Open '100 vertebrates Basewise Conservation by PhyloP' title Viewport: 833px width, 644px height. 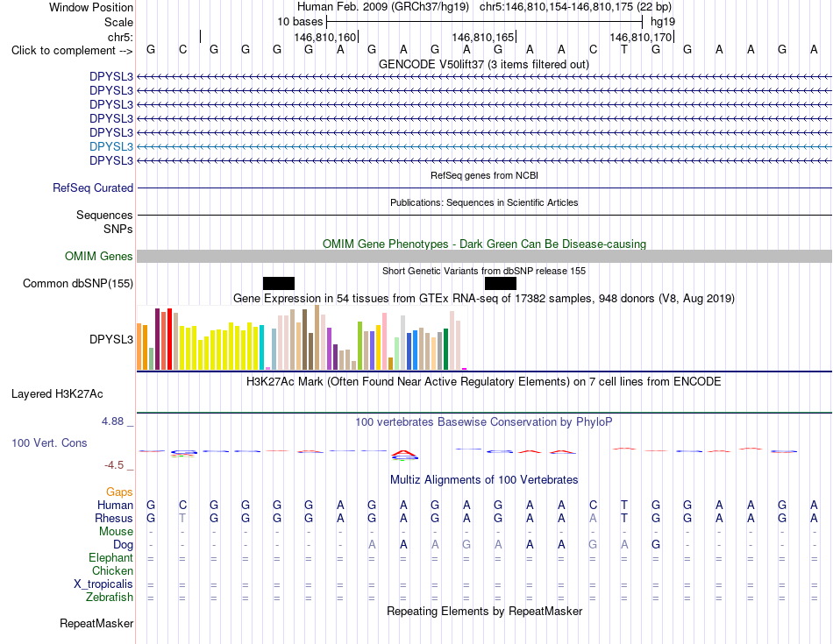point(484,422)
